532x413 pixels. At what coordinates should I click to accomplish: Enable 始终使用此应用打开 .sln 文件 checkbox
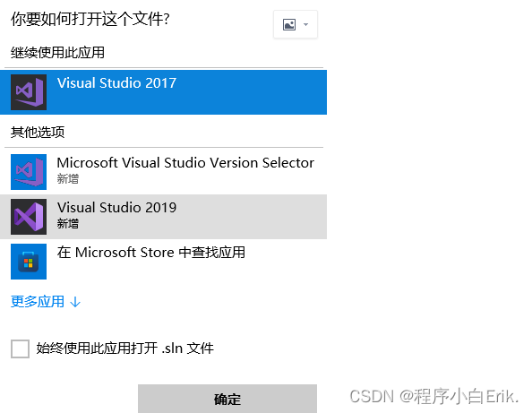click(20, 348)
